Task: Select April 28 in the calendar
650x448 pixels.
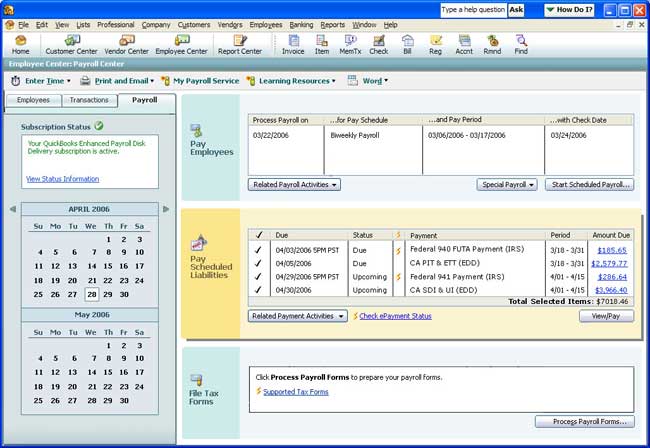Action: (x=92, y=295)
